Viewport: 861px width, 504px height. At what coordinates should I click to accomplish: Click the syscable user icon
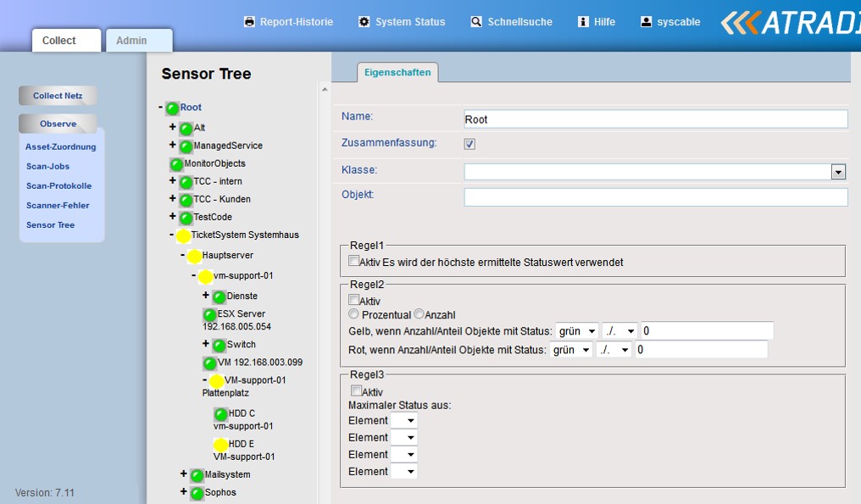[647, 22]
